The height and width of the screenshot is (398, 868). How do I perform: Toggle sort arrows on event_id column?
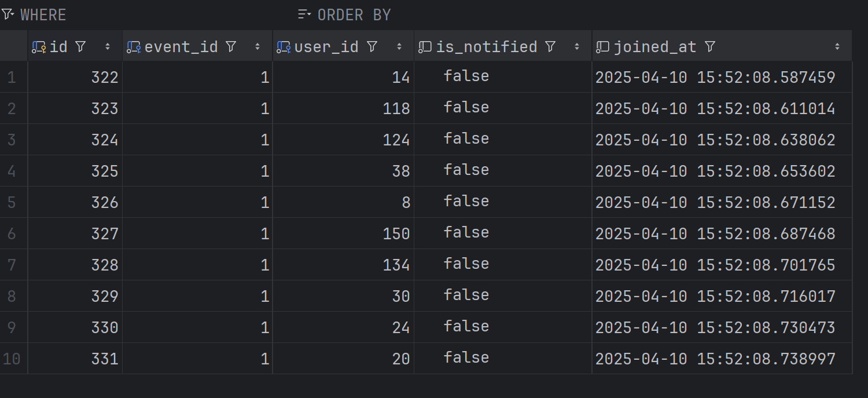pyautogui.click(x=258, y=47)
